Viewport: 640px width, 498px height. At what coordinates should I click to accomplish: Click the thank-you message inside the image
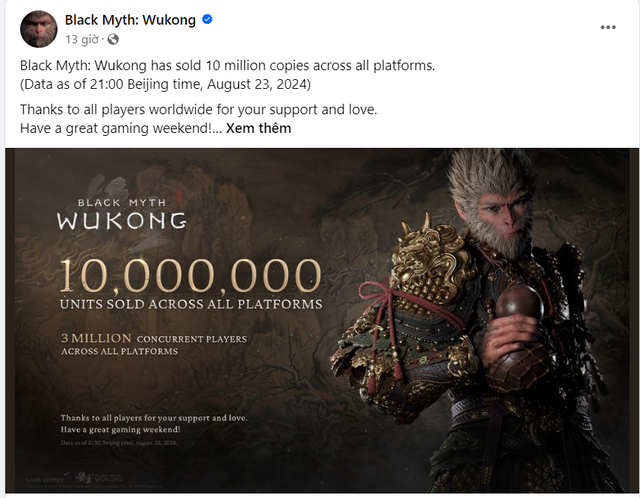pyautogui.click(x=153, y=423)
